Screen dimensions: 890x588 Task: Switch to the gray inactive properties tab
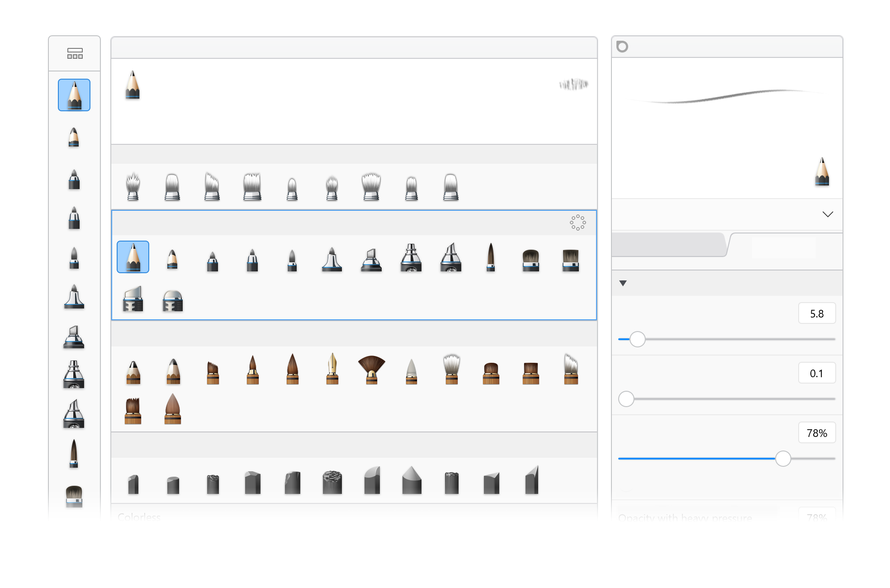[x=668, y=245]
